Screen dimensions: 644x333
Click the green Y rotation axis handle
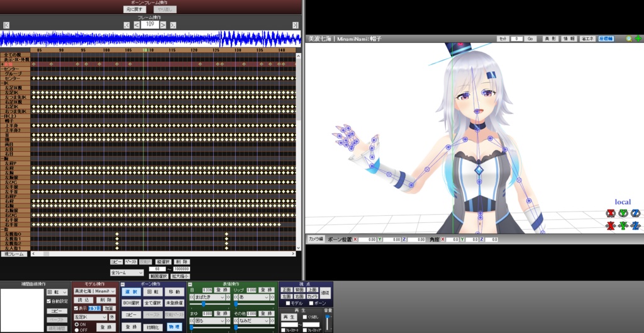623,213
